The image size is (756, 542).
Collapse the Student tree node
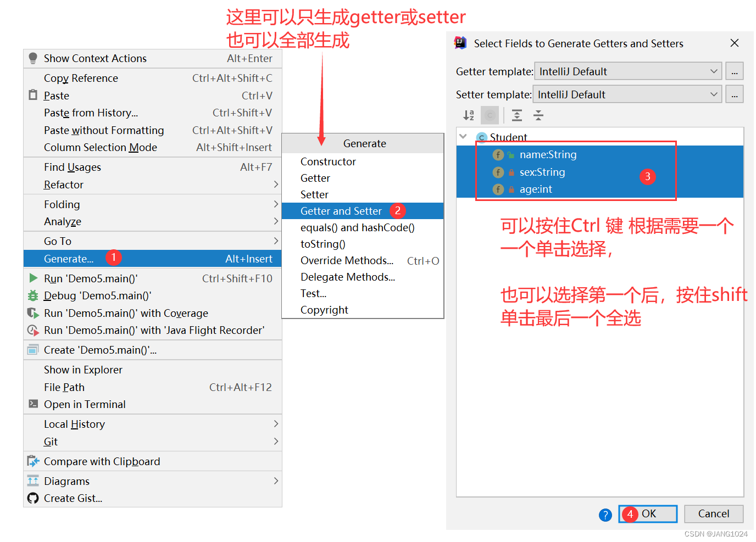pyautogui.click(x=463, y=137)
